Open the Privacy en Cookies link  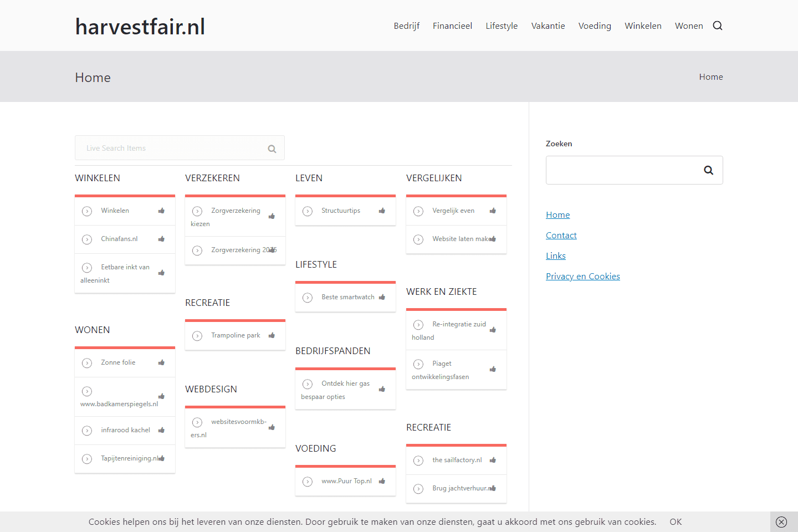[x=582, y=277]
